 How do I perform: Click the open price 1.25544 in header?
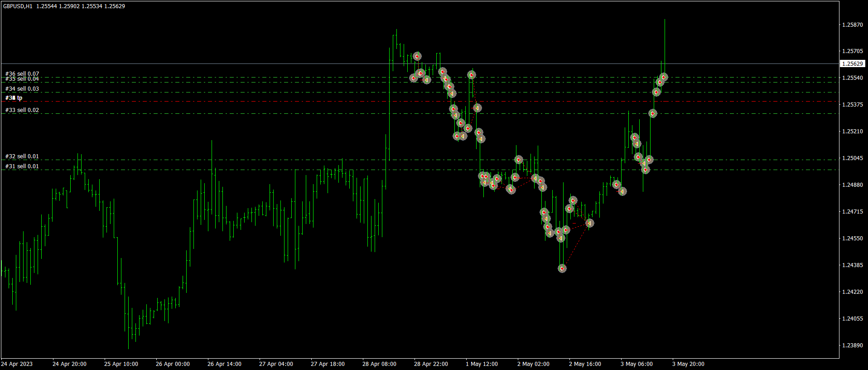click(47, 6)
